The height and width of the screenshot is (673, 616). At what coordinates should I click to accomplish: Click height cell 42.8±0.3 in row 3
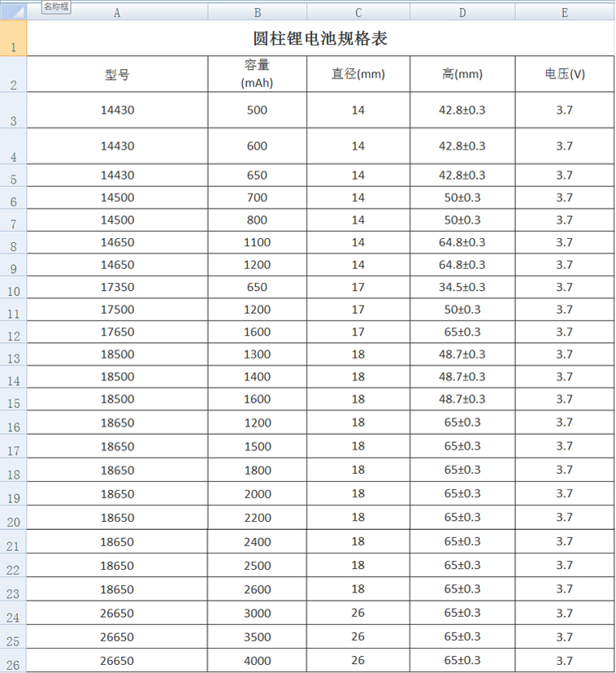pyautogui.click(x=462, y=110)
